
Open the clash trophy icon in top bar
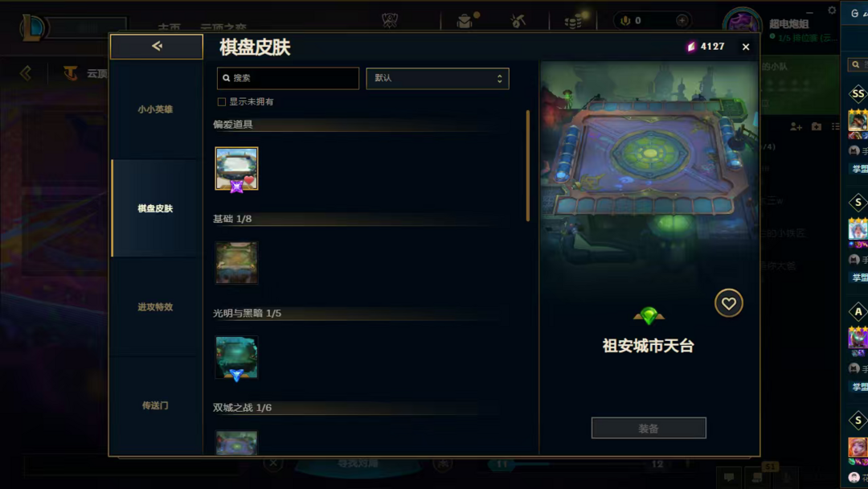tap(390, 20)
